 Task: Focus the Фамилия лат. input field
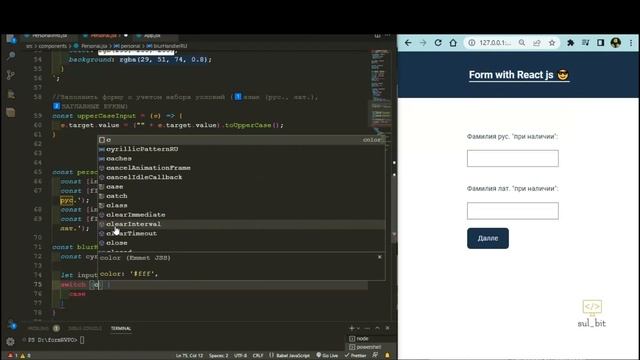(x=513, y=211)
